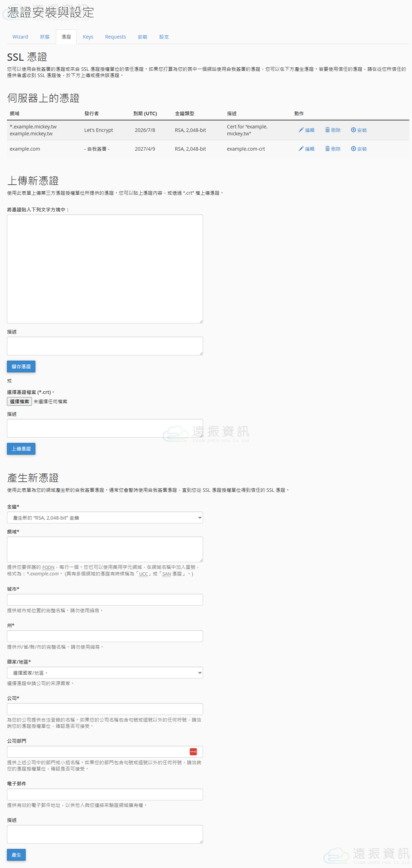Click the SAN abbreviation text
Image resolution: width=412 pixels, height=868 pixels.
[167, 574]
